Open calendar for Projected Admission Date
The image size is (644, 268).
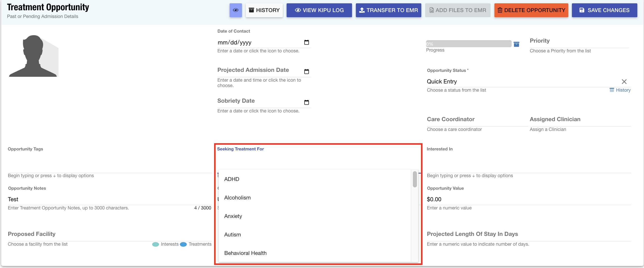306,72
